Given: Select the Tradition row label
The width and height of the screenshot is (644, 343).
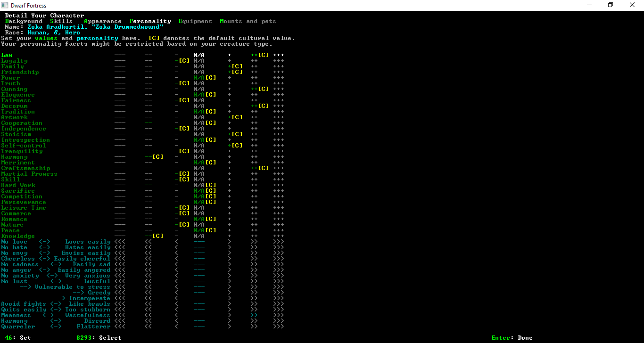Looking at the screenshot, I should coord(18,112).
